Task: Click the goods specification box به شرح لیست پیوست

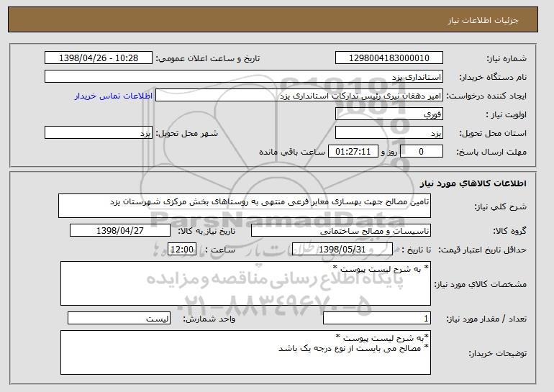Action: 245,283
